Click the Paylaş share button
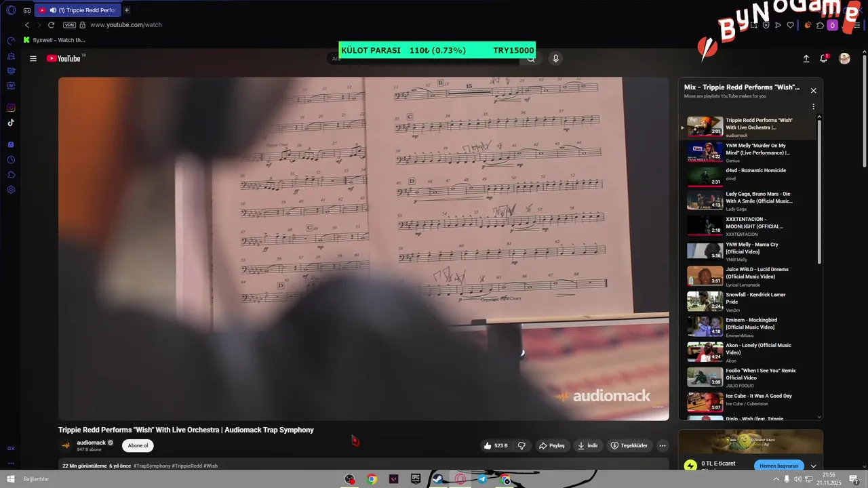This screenshot has height=488, width=868. pos(551,446)
